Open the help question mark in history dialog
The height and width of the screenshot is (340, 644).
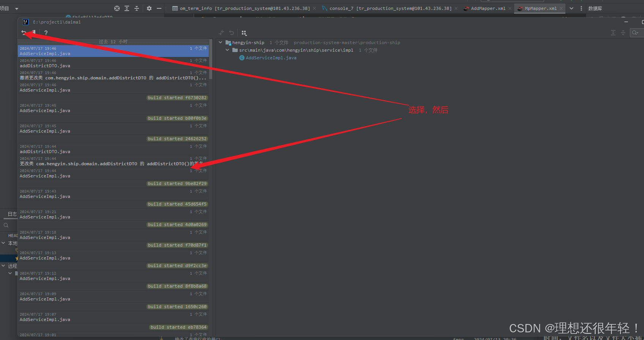(x=46, y=33)
